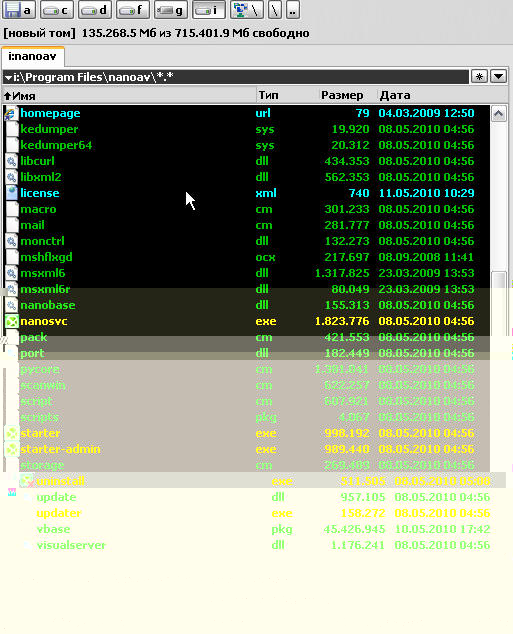Click macro cm file icon
Image resolution: width=513 pixels, height=634 pixels.
(11, 209)
